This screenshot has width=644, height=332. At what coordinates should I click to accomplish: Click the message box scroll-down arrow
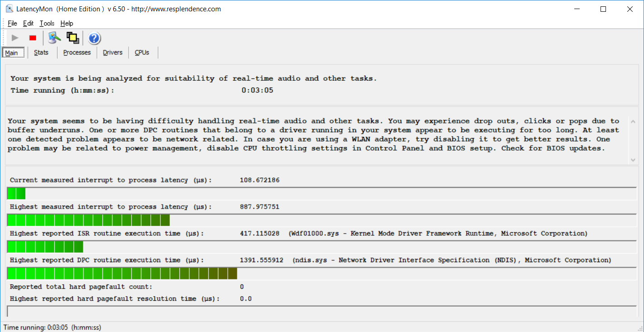(633, 160)
